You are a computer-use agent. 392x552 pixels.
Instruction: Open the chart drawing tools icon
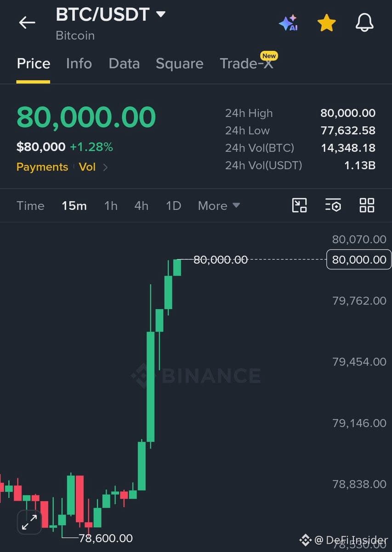(300, 205)
